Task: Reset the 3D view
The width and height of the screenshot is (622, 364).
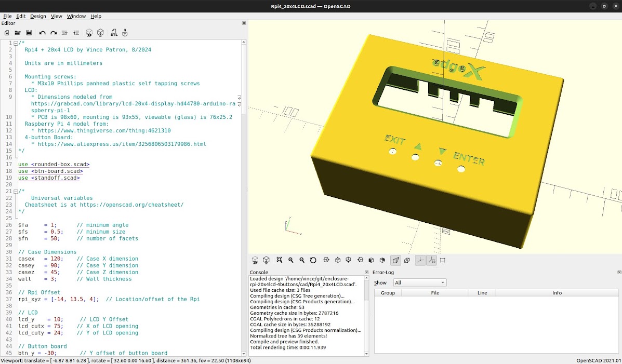Action: (313, 260)
